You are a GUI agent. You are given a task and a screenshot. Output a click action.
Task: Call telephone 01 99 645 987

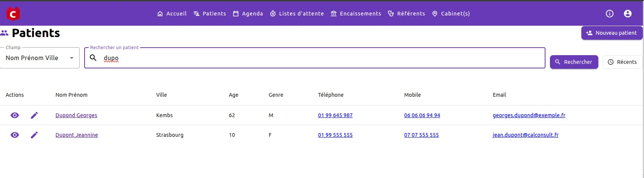(x=335, y=115)
